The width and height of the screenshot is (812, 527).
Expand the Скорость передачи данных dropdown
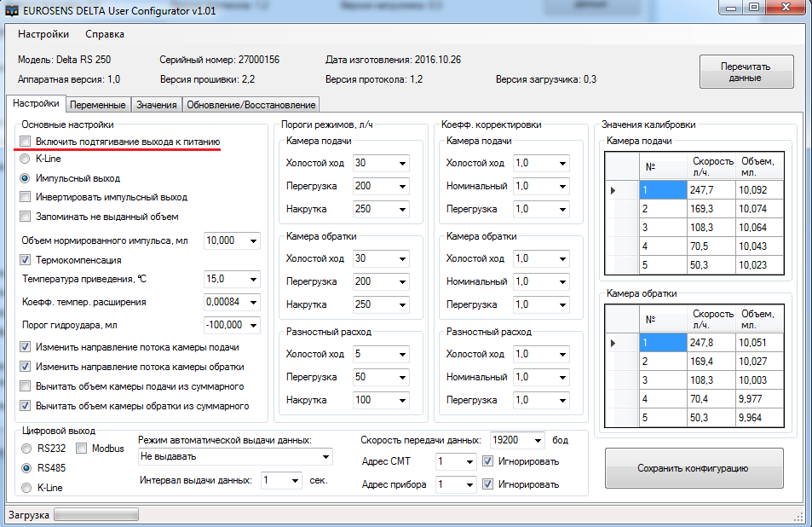(537, 440)
